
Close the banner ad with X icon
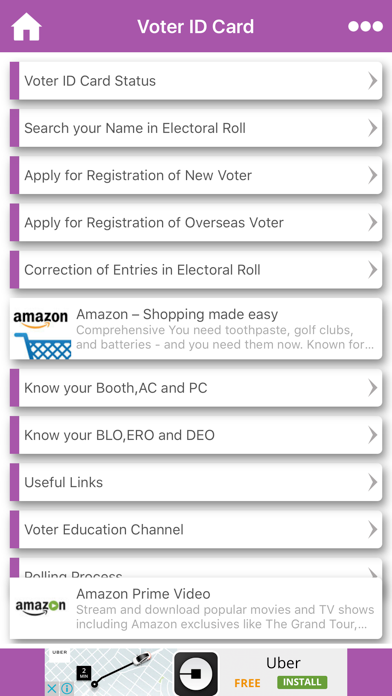pyautogui.click(x=52, y=688)
